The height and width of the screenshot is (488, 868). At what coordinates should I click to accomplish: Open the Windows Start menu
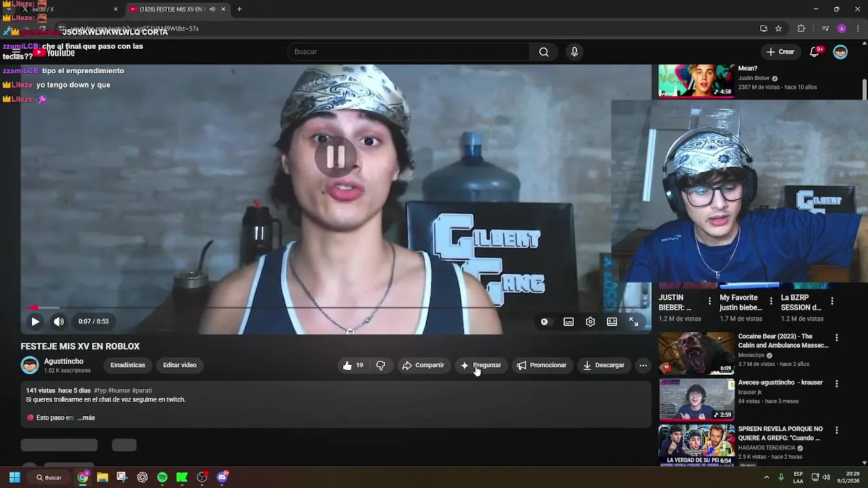(x=14, y=477)
